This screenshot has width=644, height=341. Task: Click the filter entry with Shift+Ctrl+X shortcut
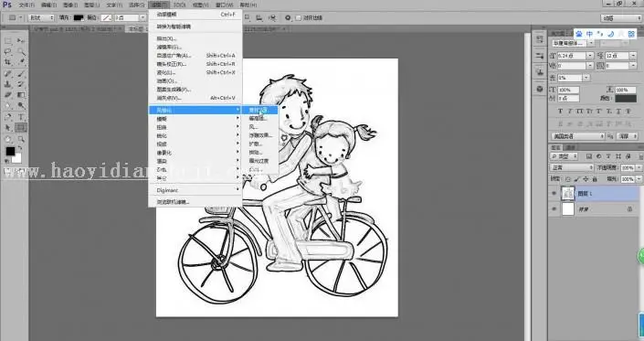click(195, 73)
